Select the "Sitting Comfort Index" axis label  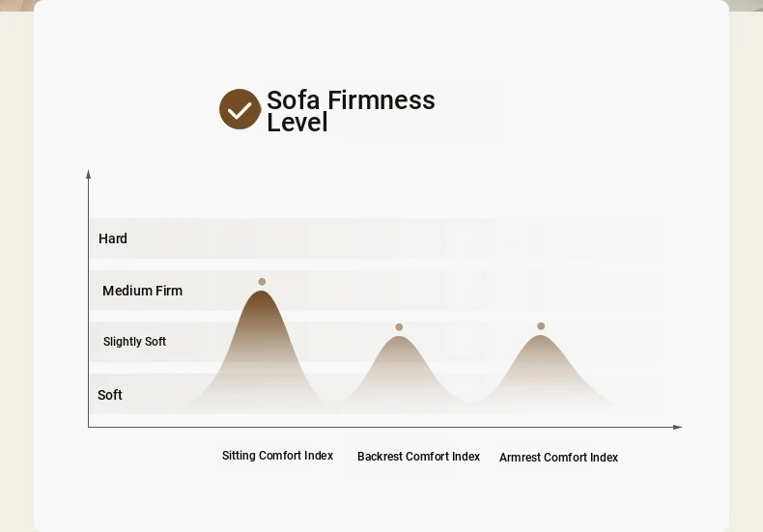click(277, 456)
